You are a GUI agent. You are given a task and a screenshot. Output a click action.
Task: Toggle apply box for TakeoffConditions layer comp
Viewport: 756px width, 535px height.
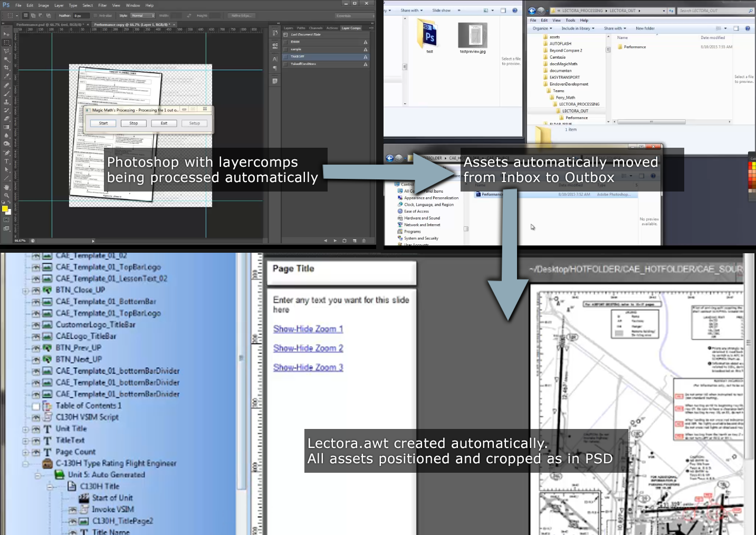[x=285, y=64]
